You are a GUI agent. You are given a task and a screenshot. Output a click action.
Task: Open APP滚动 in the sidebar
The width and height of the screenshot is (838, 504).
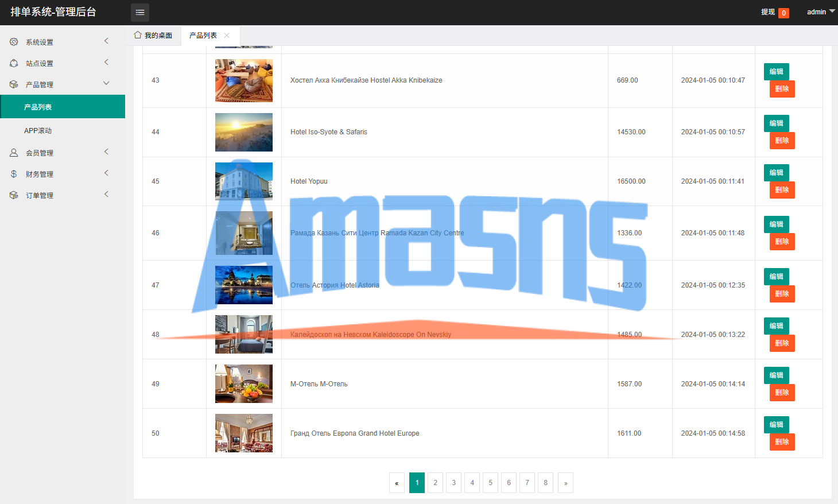pyautogui.click(x=63, y=130)
